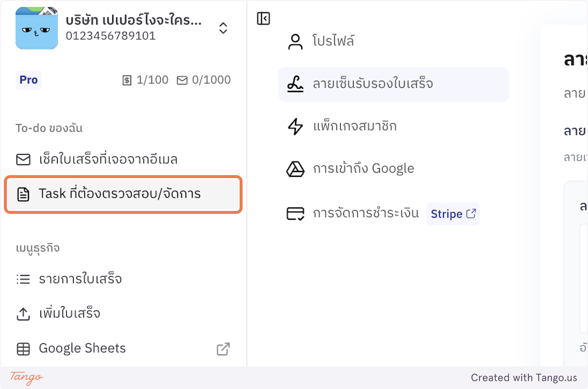Expand the เมนูธุรกิจ section

(x=37, y=248)
